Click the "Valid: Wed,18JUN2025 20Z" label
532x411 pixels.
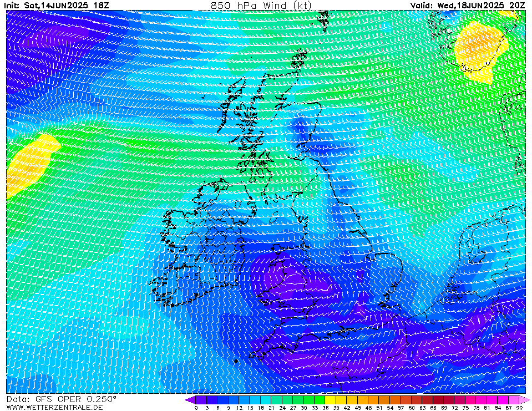[x=468, y=6]
